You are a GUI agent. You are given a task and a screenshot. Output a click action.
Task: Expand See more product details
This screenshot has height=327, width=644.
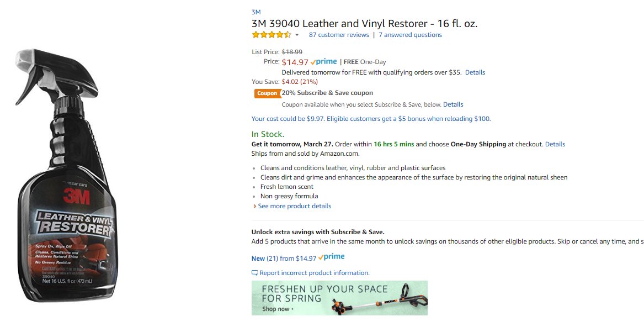point(295,206)
